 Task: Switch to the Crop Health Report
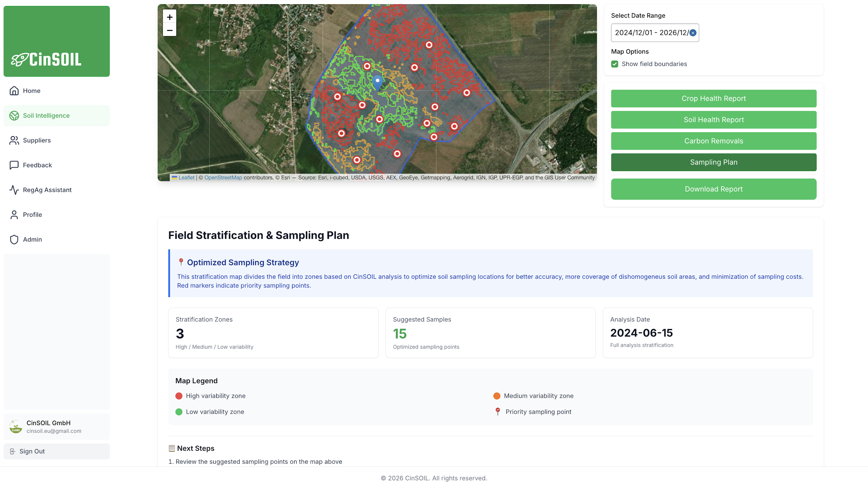click(713, 99)
